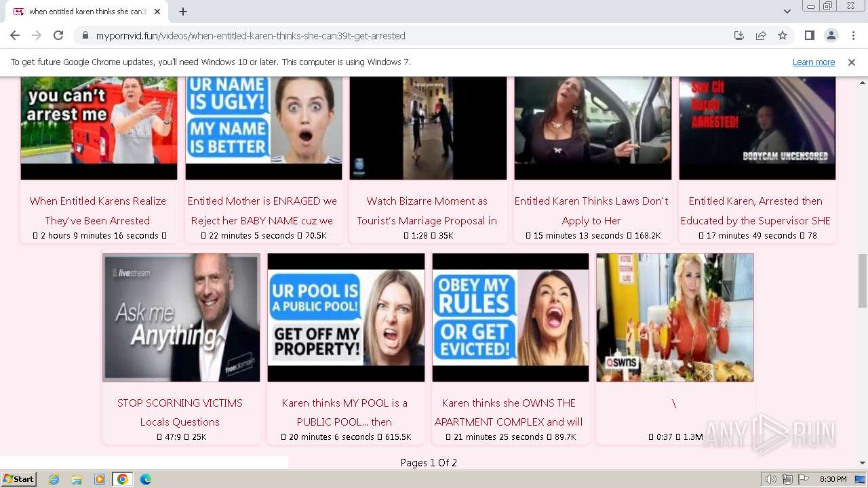Open 'Ask me Anything' livestream thumbnail
Image resolution: width=868 pixels, height=488 pixels.
(x=181, y=317)
